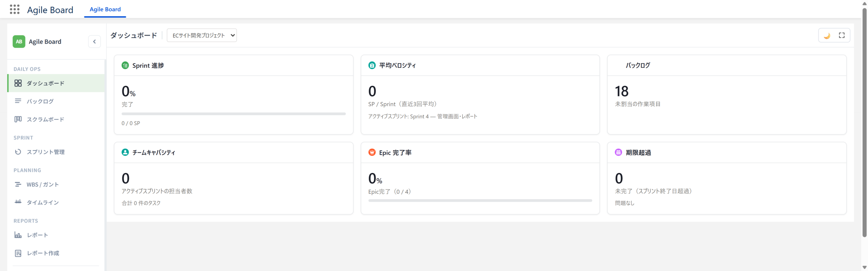
Task: Click the レポート作成 document icon
Action: click(18, 253)
